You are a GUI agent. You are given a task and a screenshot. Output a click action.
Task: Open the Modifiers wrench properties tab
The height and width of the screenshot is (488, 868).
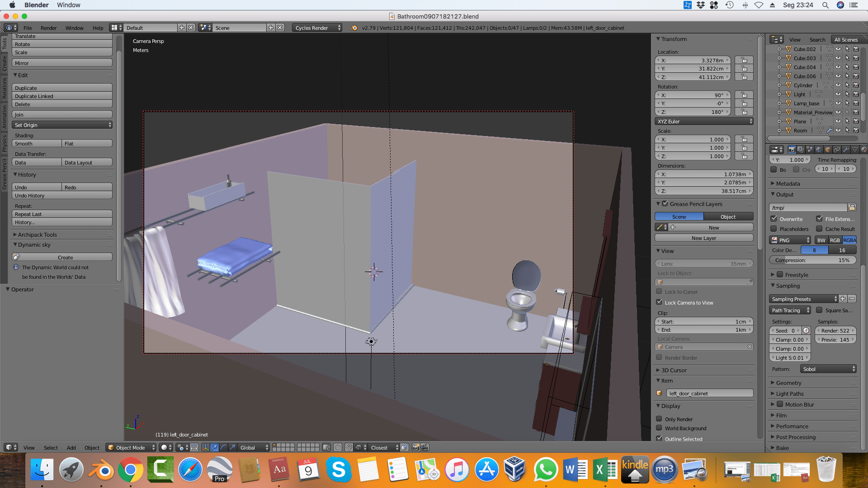coord(846,150)
